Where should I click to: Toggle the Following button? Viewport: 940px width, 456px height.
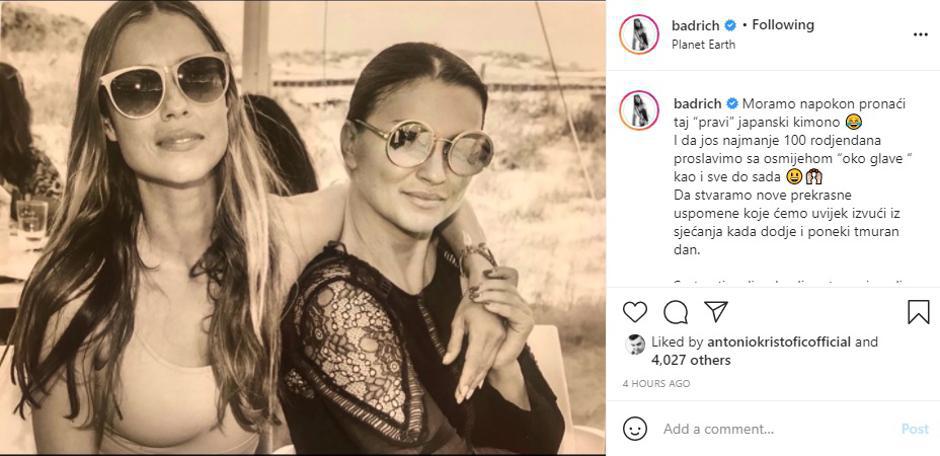click(783, 25)
